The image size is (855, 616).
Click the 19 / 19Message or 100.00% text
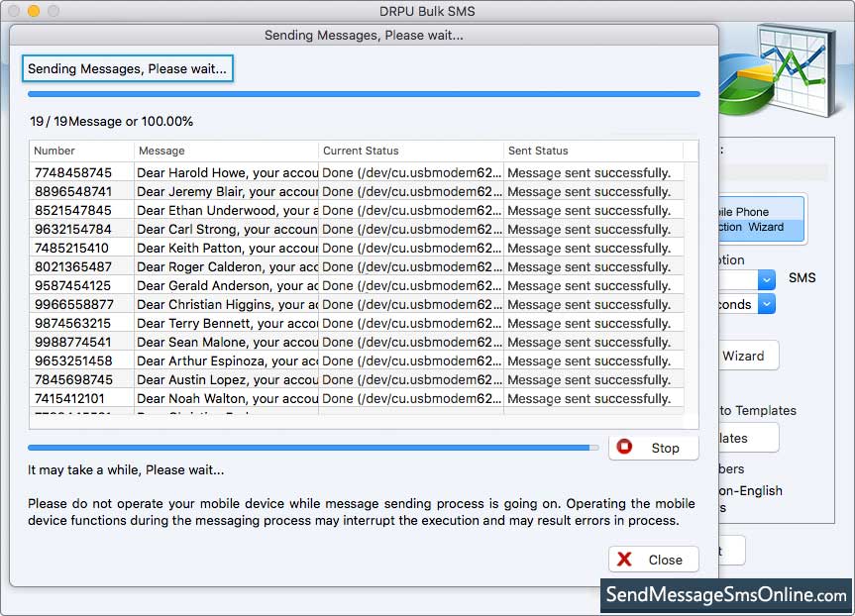click(x=111, y=121)
